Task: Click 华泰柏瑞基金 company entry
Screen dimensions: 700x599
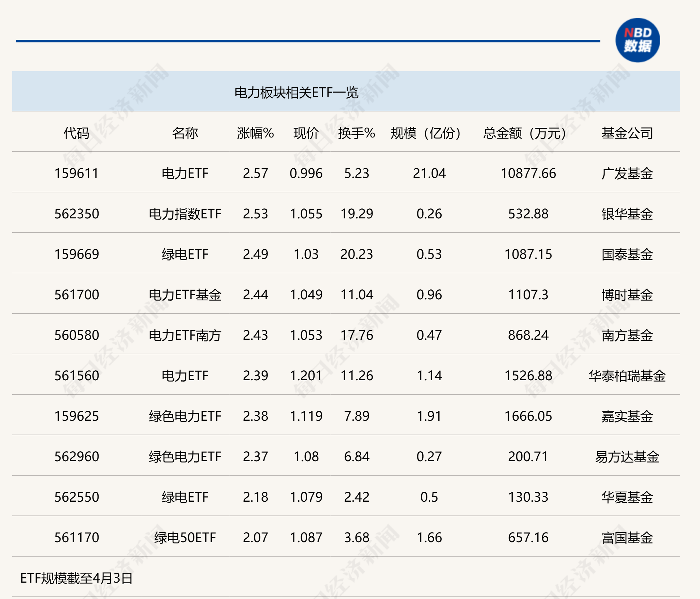Action: (628, 376)
